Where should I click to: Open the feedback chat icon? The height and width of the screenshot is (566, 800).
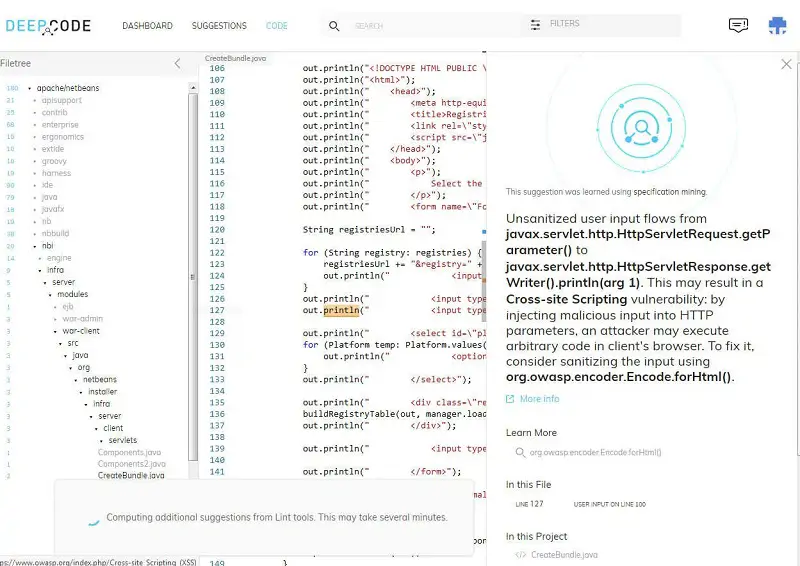coord(738,25)
